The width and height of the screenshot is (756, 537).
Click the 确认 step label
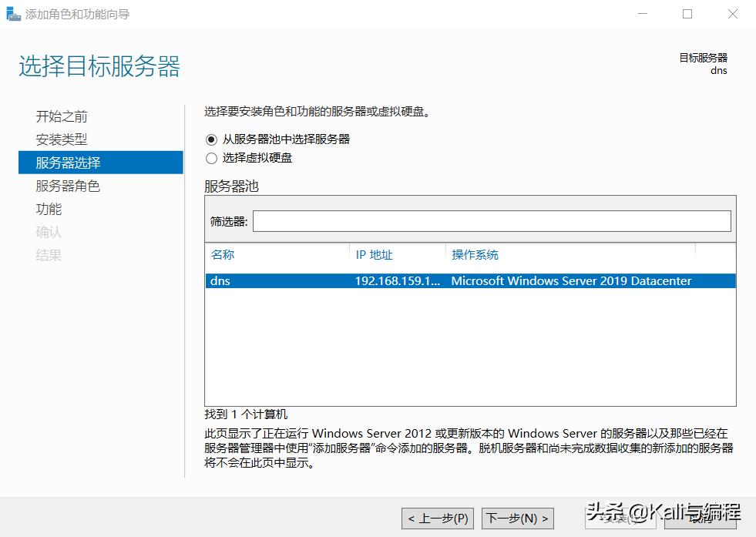(49, 232)
